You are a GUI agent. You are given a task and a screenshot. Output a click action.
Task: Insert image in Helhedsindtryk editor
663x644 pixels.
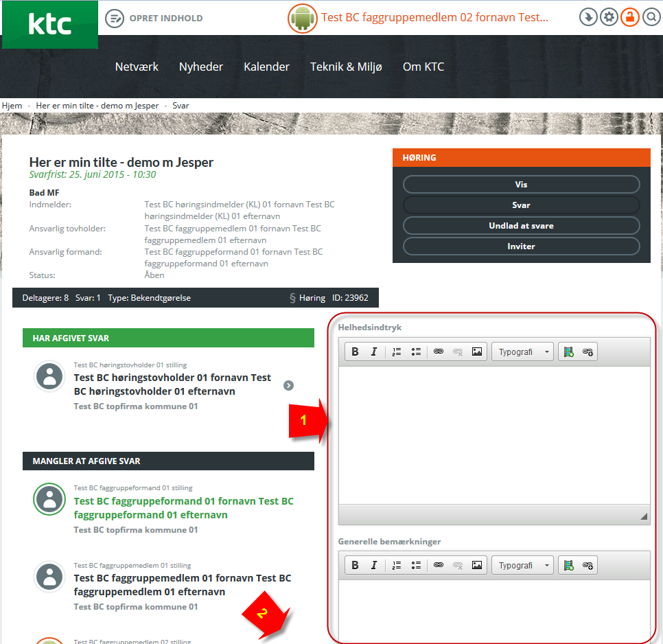[477, 352]
